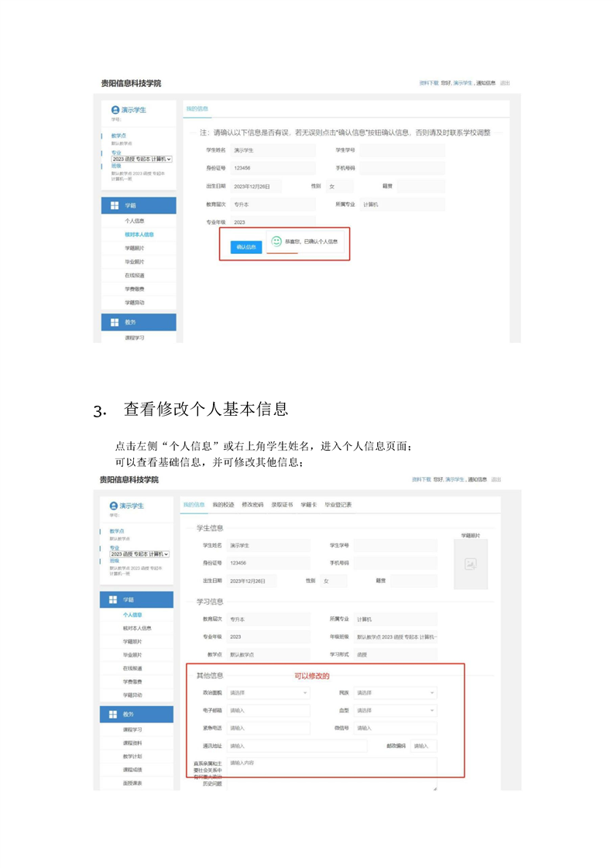Expand the 民族 dropdown

click(x=396, y=692)
